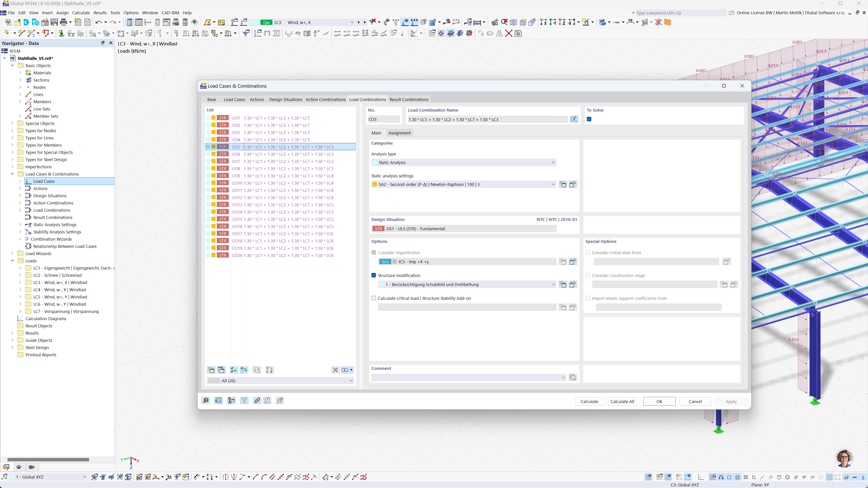Viewport: 868px width, 488px height.
Task: Create new static analysis settings via star icon
Action: (563, 184)
